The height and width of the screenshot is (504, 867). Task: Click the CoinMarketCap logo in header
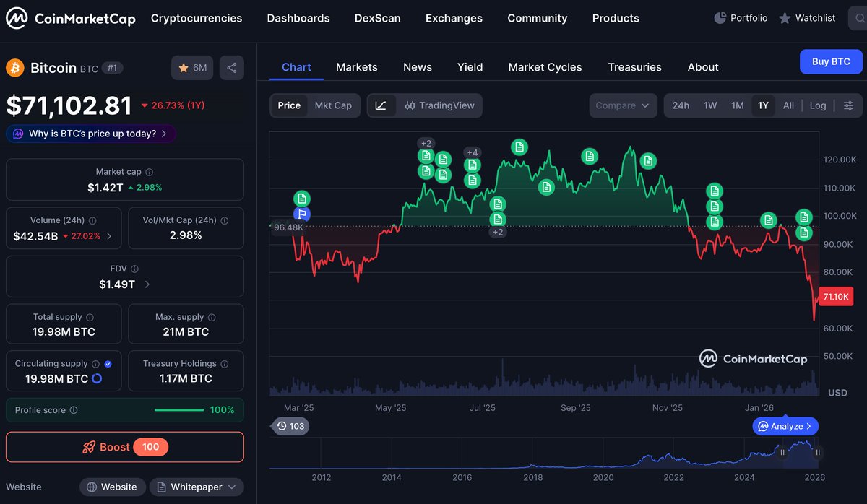point(71,19)
